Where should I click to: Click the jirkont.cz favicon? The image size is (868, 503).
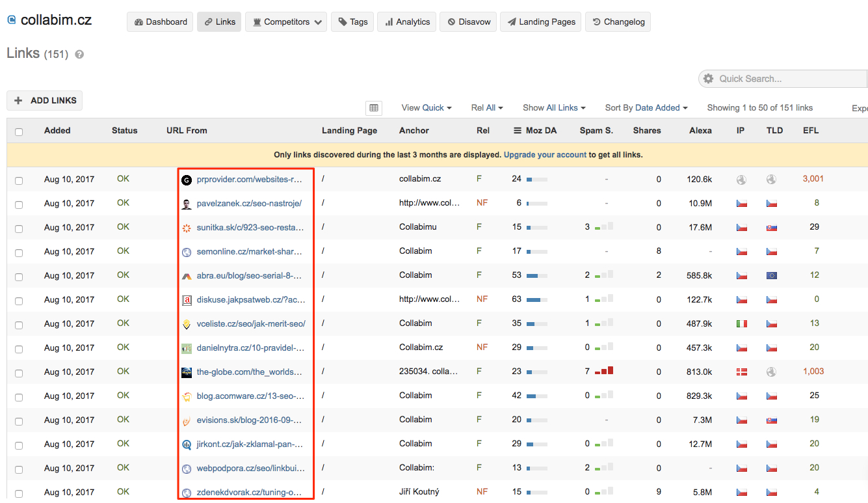187,444
